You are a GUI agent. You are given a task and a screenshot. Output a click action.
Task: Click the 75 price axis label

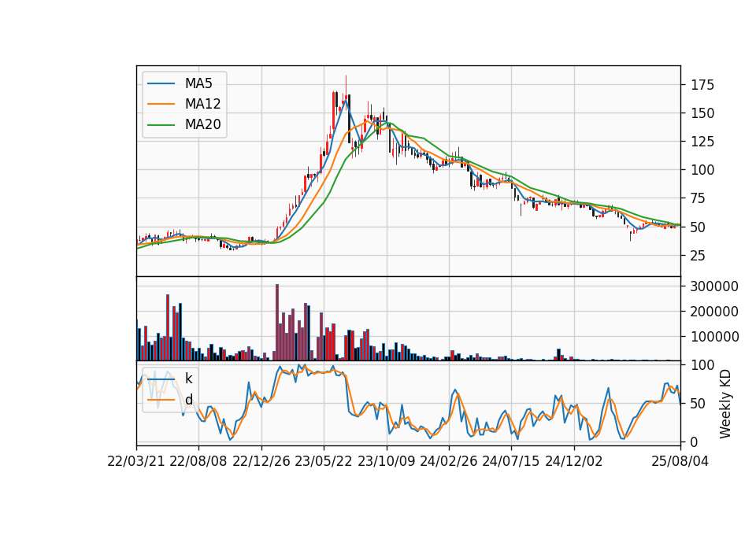699,198
